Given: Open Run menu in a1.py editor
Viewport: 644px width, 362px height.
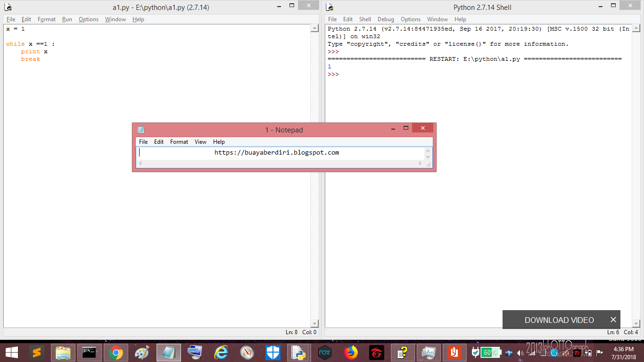Looking at the screenshot, I should click(x=67, y=19).
